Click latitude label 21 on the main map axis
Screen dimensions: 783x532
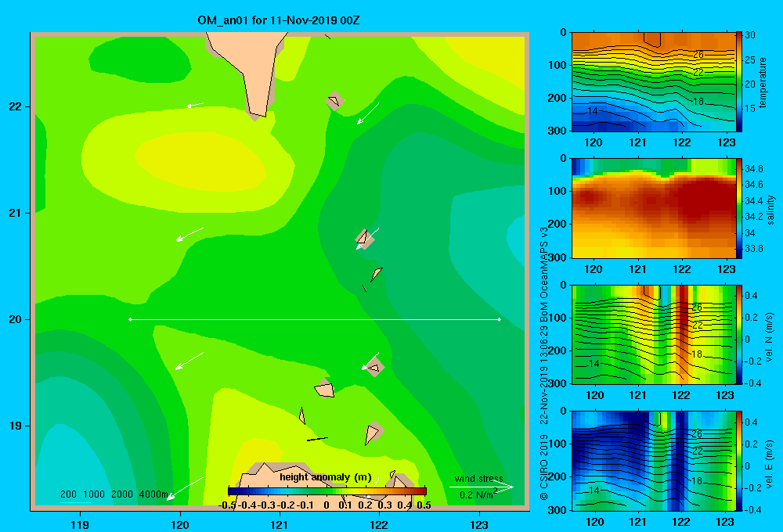pyautogui.click(x=15, y=213)
